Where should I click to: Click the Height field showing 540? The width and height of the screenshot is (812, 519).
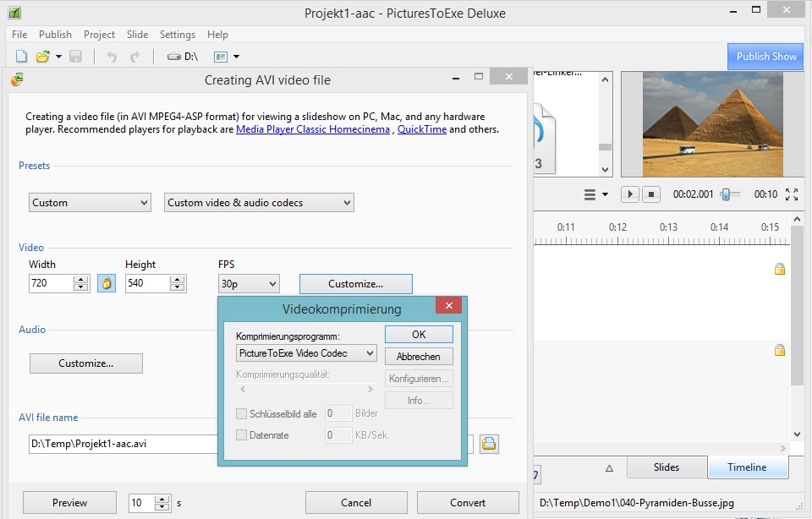click(x=147, y=283)
